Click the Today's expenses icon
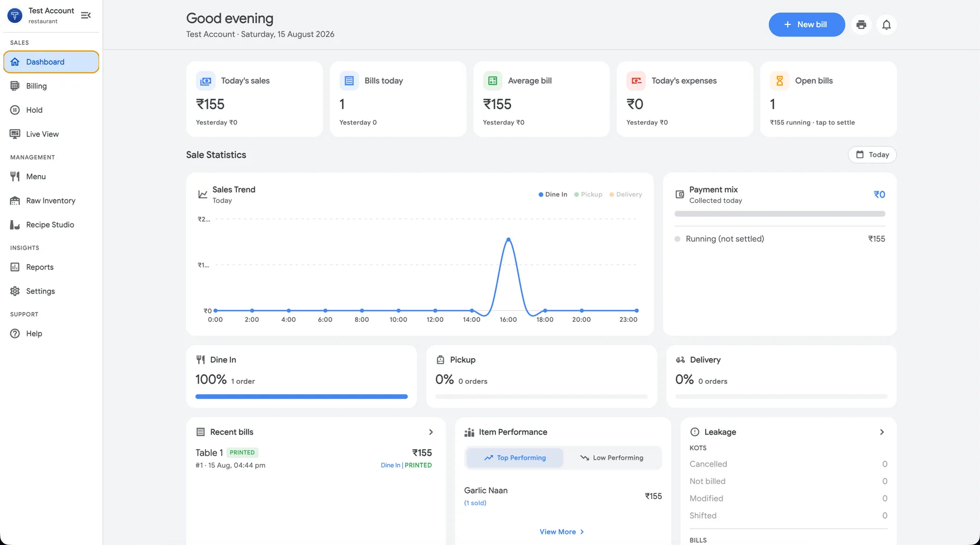 (636, 81)
